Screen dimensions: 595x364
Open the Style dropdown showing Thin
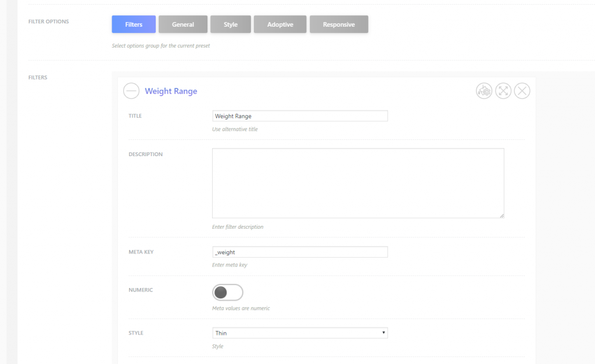tap(300, 333)
